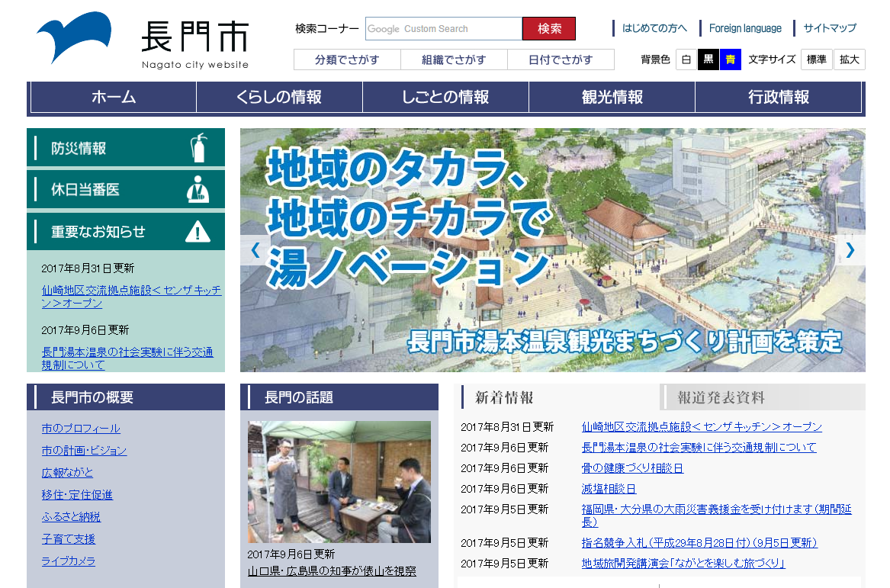Click the fire extinguisher icon for 防災情報
The height and width of the screenshot is (588, 890).
[x=198, y=148]
